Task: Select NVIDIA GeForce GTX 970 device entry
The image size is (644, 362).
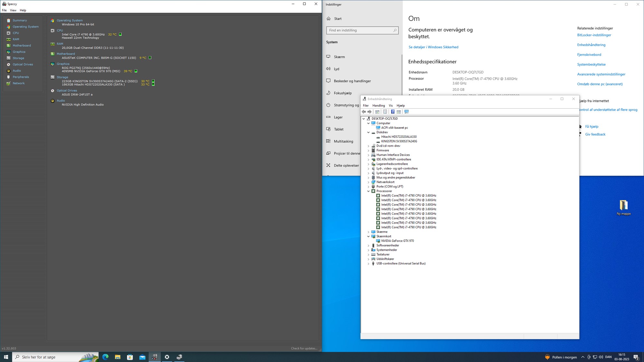Action: (x=398, y=241)
